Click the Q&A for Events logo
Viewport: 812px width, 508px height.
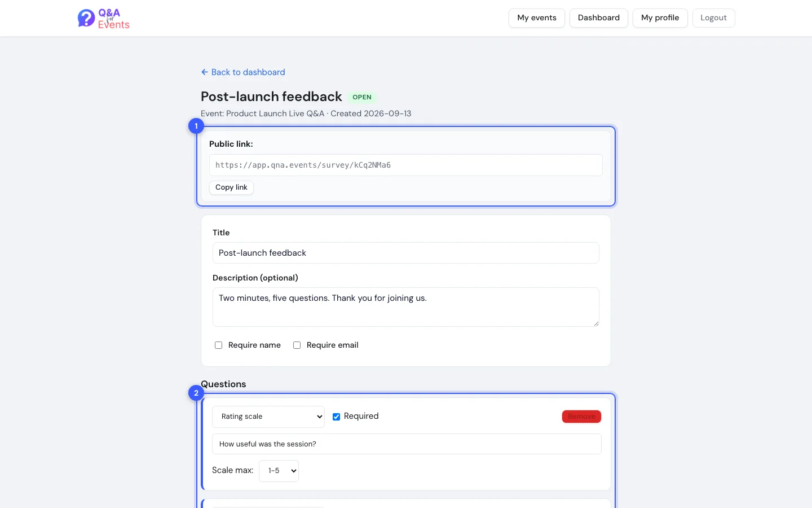(x=104, y=19)
